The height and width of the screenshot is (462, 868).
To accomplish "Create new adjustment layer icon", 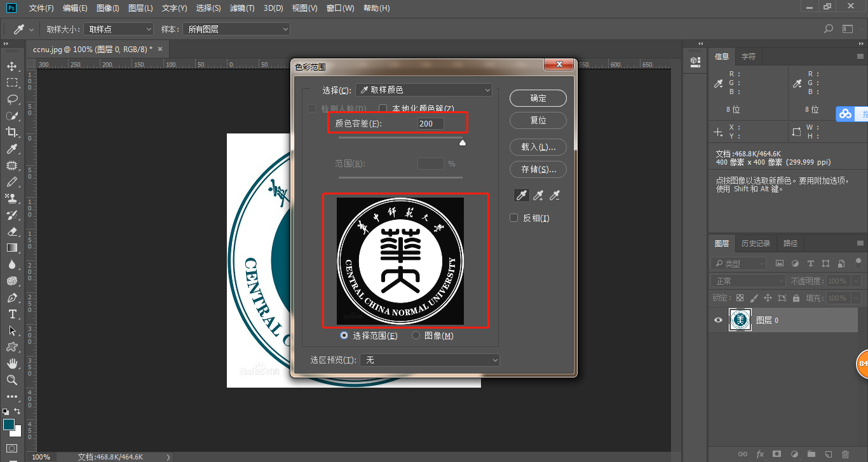I will click(x=794, y=454).
